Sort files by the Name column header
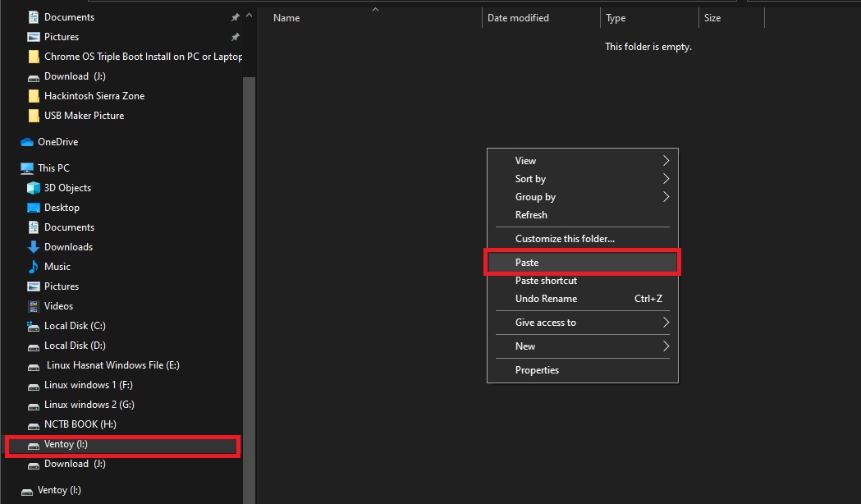This screenshot has height=504, width=861. pyautogui.click(x=286, y=18)
